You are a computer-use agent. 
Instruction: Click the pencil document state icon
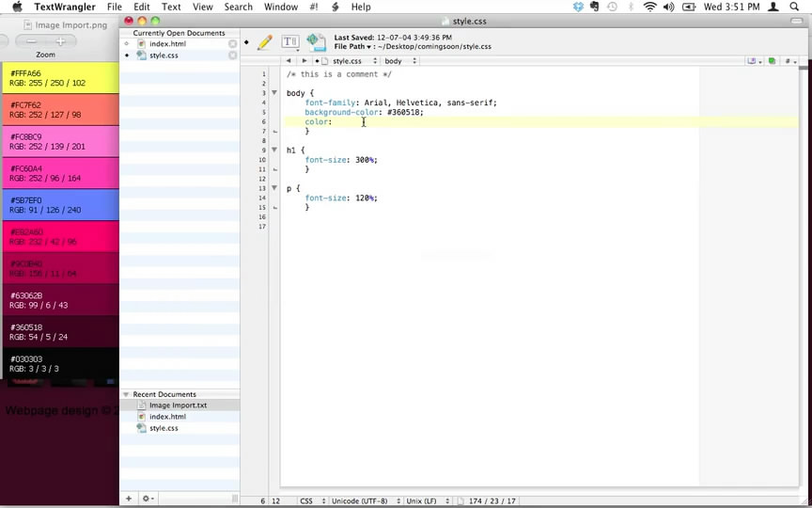265,42
